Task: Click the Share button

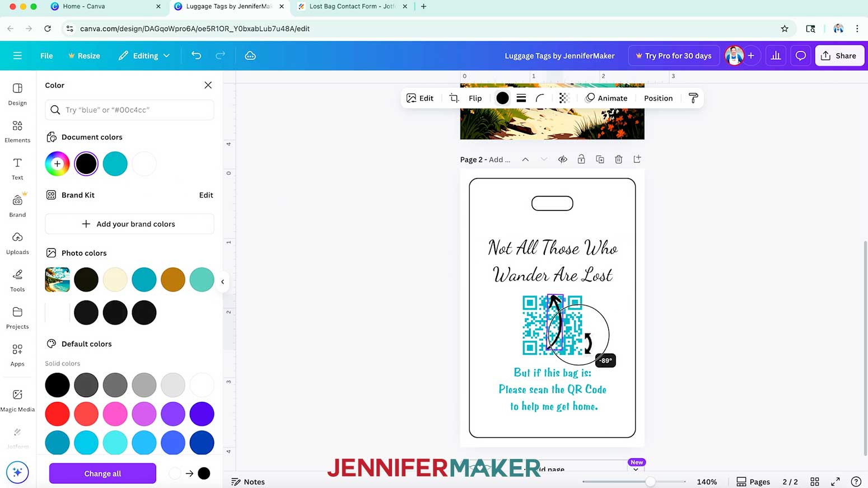Action: click(839, 55)
